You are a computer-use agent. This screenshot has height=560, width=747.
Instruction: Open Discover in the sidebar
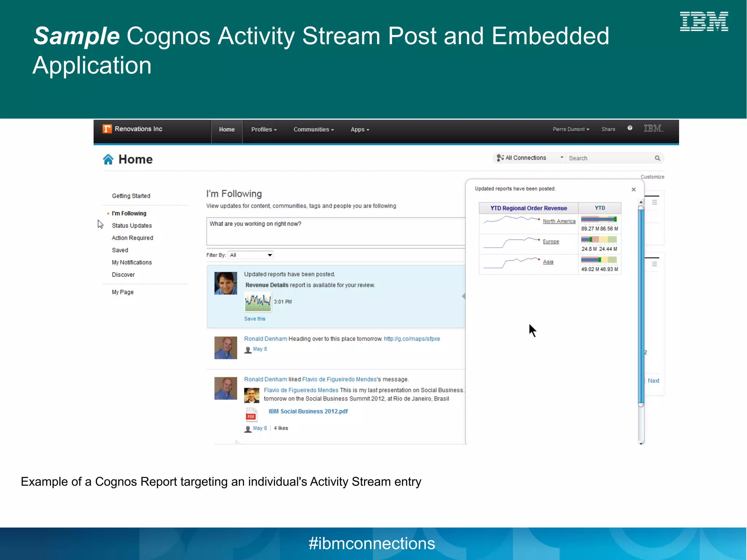coord(123,275)
